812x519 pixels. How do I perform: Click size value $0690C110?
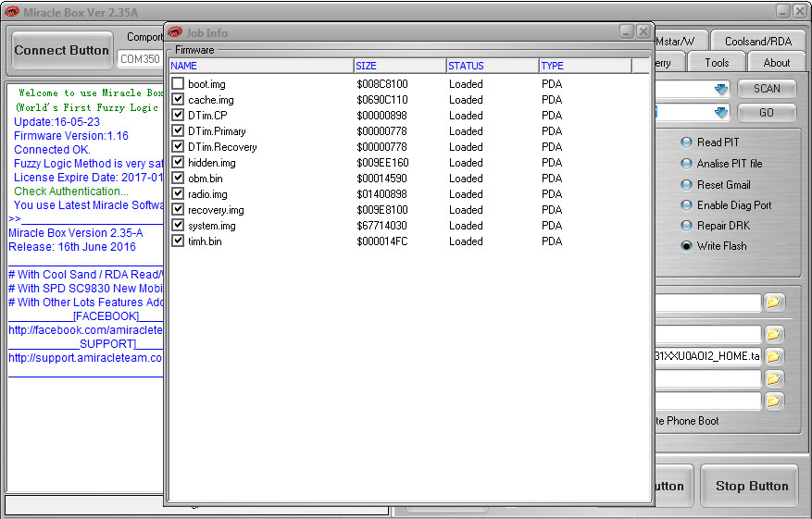[382, 99]
